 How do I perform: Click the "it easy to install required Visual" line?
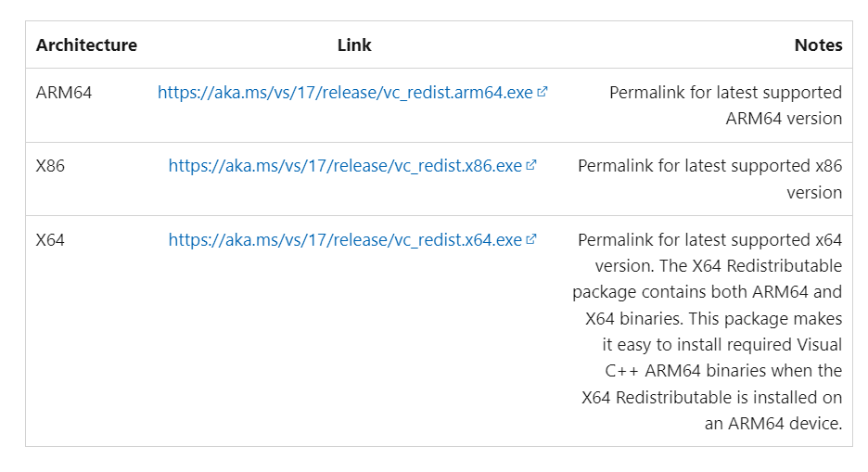coord(721,345)
